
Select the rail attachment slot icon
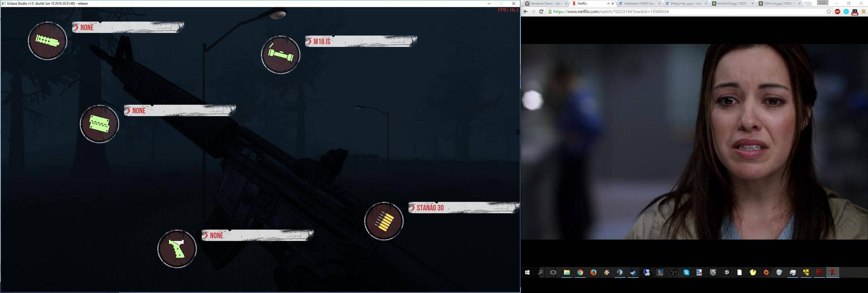(x=100, y=124)
